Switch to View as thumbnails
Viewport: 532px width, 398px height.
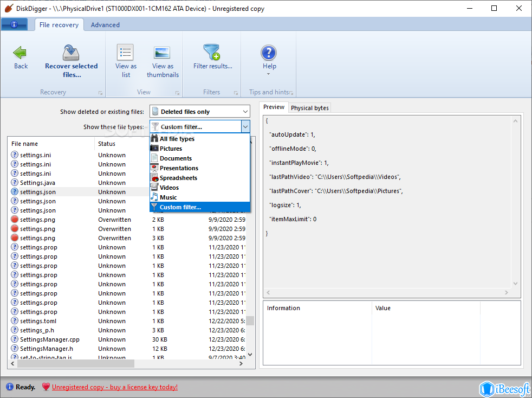(163, 53)
